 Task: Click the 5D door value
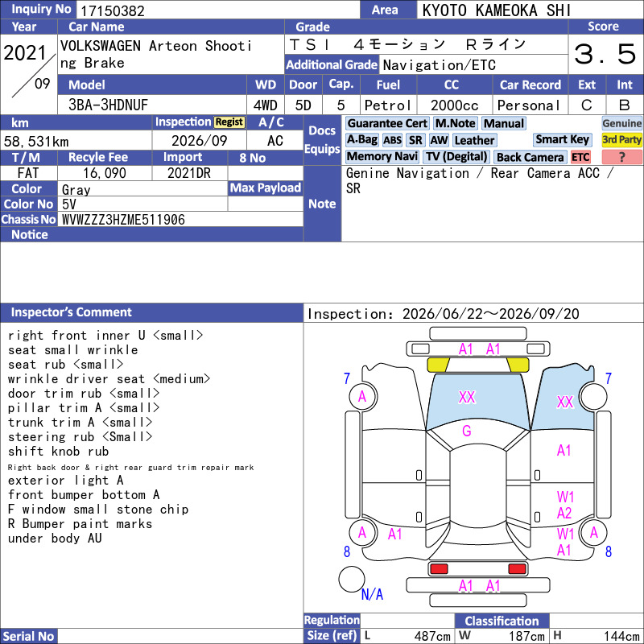[x=303, y=105]
